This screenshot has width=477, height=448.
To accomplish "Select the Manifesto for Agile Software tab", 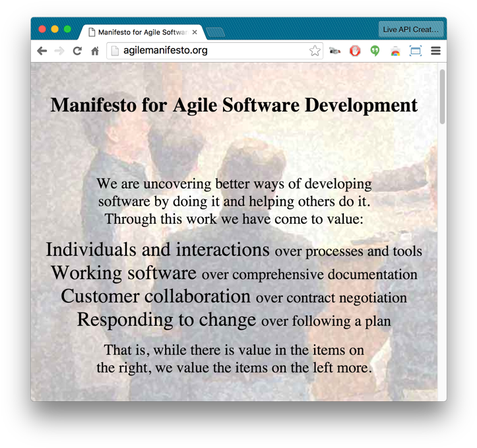I will 143,32.
